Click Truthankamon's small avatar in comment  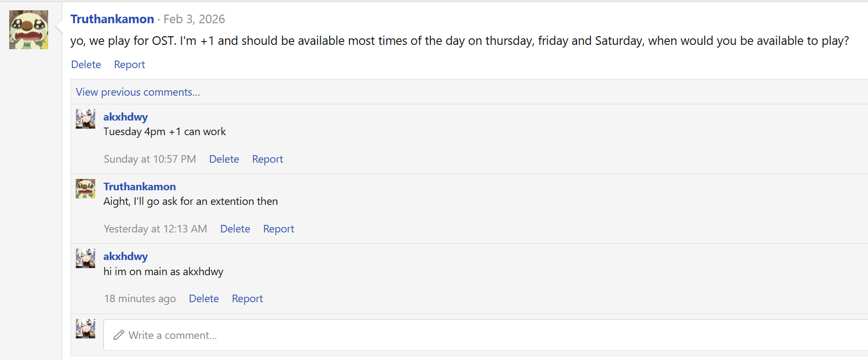[85, 189]
